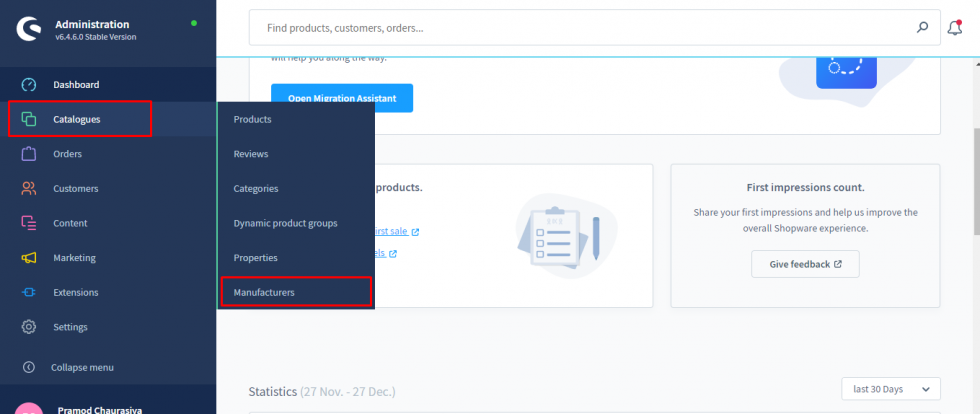Click the search magnifier icon
980x414 pixels.
click(922, 28)
